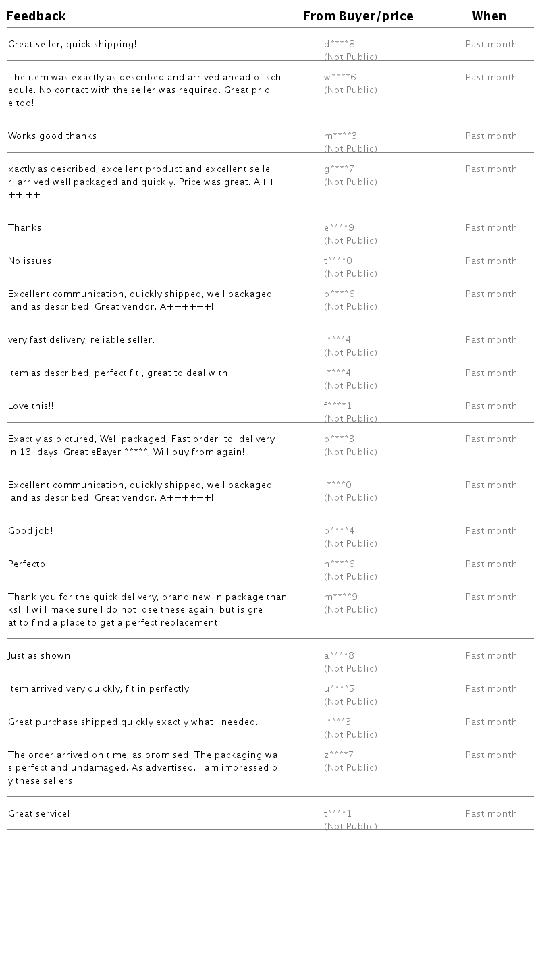
Task: Click the "Good job!" feedback text
Action: coord(30,531)
